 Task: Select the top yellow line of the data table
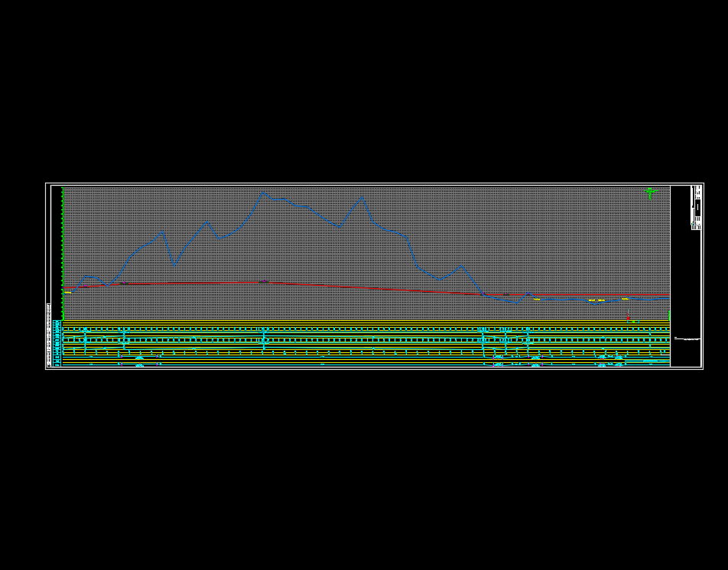tap(367, 323)
